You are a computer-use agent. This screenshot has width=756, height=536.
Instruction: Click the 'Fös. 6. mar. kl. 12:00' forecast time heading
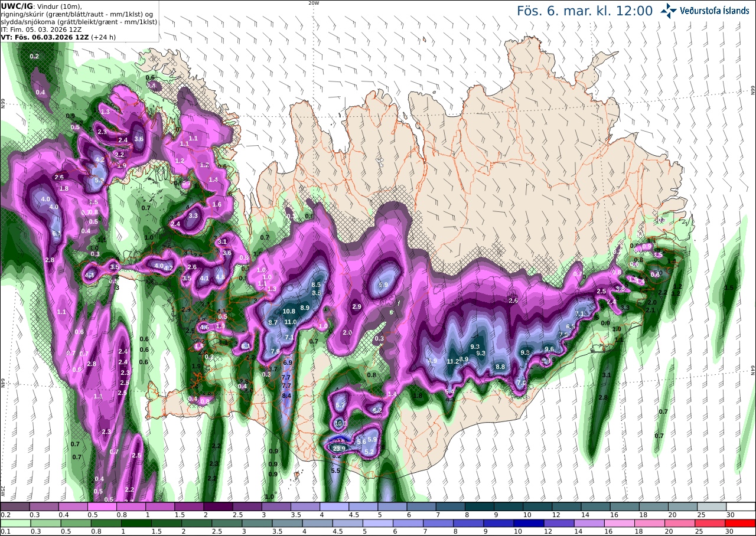click(585, 11)
